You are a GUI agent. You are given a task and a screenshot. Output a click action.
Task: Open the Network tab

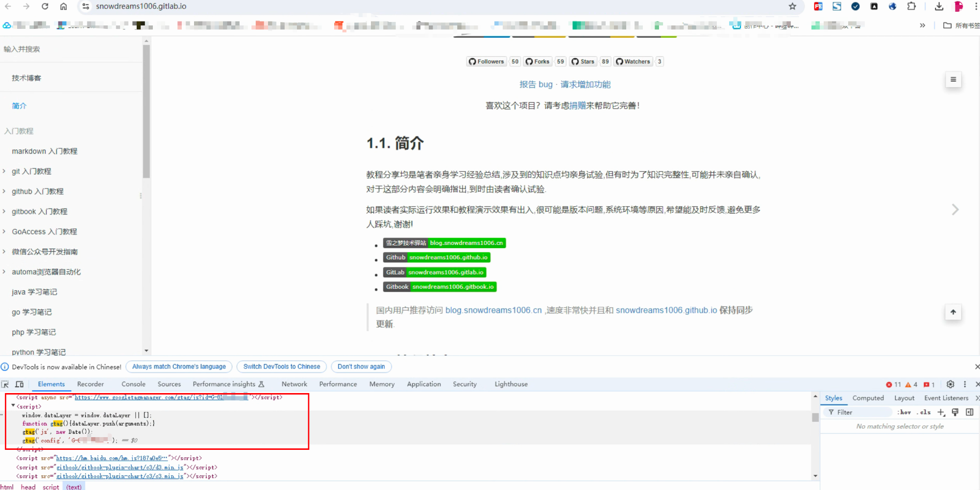tap(294, 384)
